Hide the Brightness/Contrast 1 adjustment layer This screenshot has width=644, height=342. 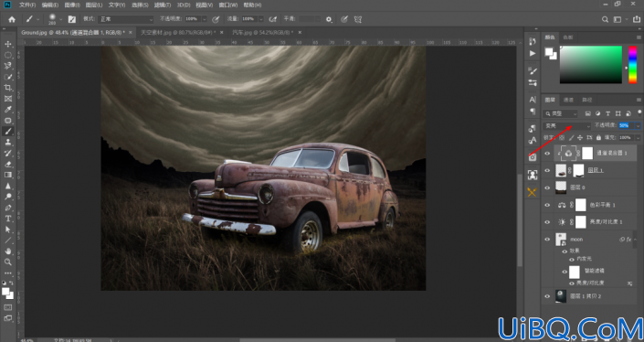pyautogui.click(x=547, y=222)
